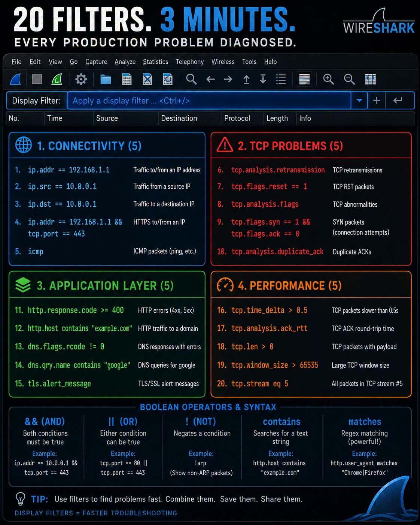Select filter text "tcp.analysis.duplicate_ack"
The width and height of the screenshot is (420, 525).
[x=277, y=252]
